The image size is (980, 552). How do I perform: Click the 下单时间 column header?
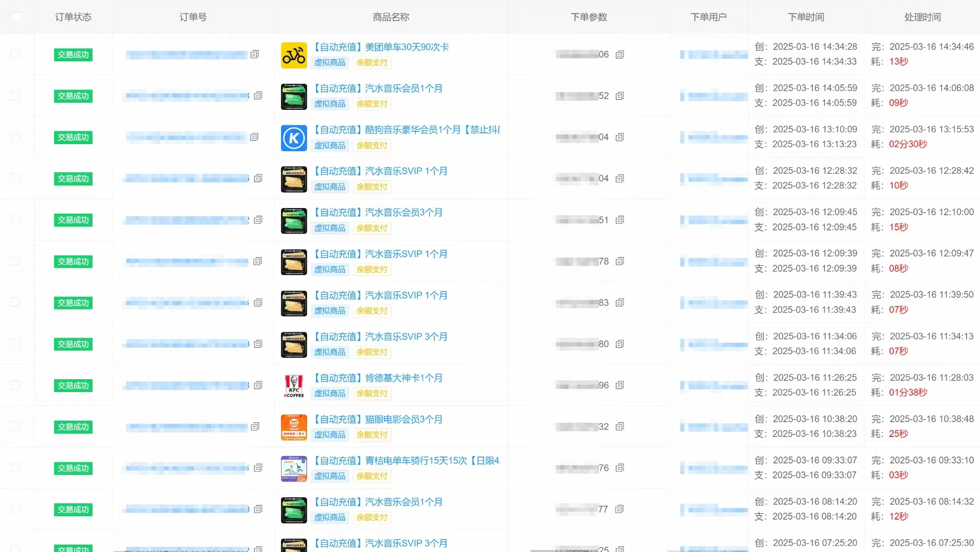[x=806, y=17]
